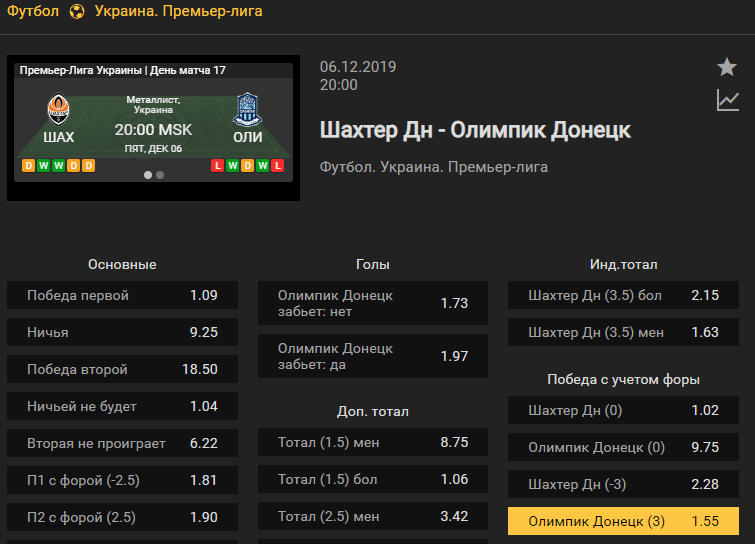Click 20:00 MSK time in widget

coord(153,130)
